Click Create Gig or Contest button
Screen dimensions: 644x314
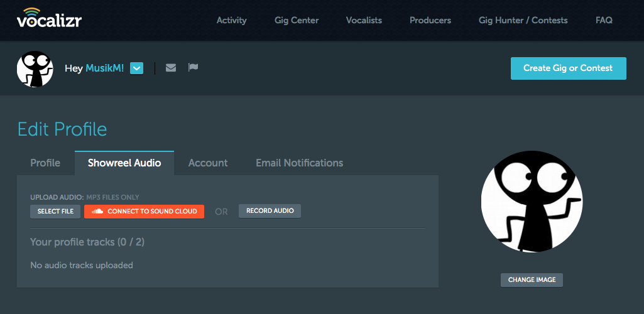coord(569,68)
